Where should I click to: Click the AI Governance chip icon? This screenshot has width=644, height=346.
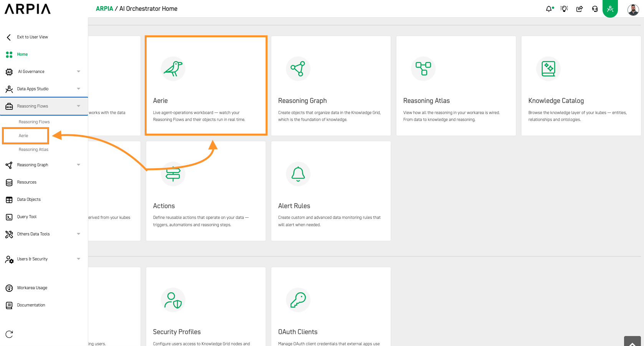(9, 72)
